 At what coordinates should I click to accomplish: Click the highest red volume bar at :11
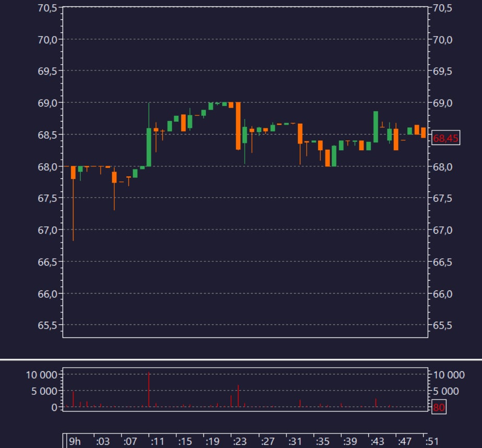pyautogui.click(x=149, y=389)
